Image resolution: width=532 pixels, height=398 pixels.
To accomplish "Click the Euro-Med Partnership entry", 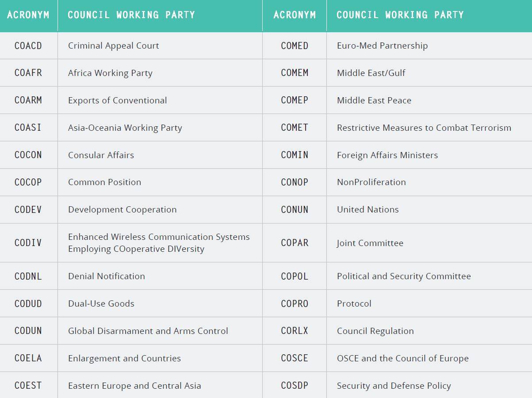I will (x=382, y=45).
